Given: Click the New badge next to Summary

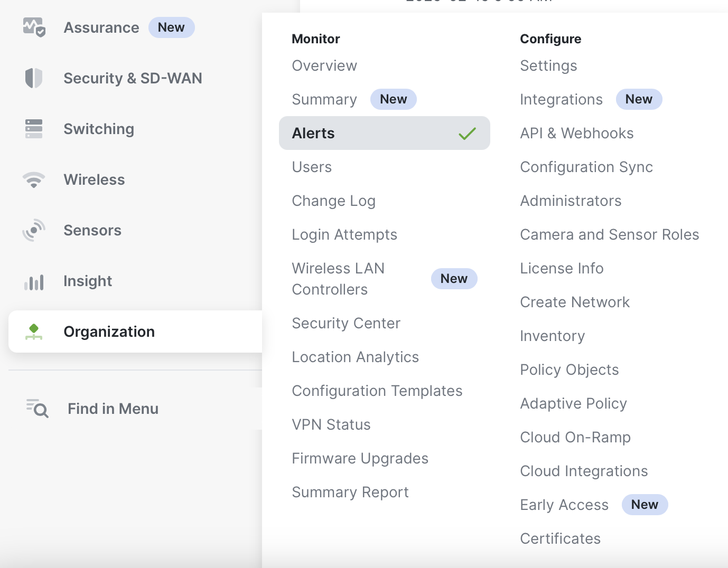Looking at the screenshot, I should click(394, 99).
